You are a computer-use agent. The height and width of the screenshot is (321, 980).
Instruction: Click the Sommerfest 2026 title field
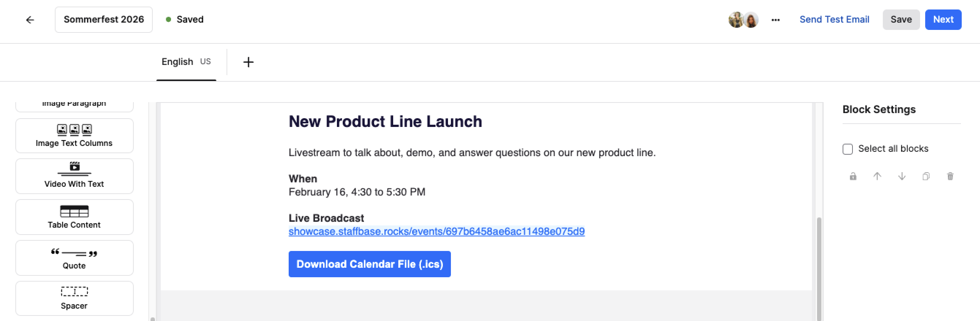104,20
